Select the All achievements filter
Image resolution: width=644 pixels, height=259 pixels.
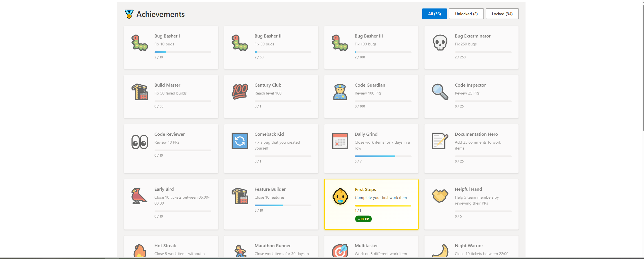pyautogui.click(x=434, y=14)
